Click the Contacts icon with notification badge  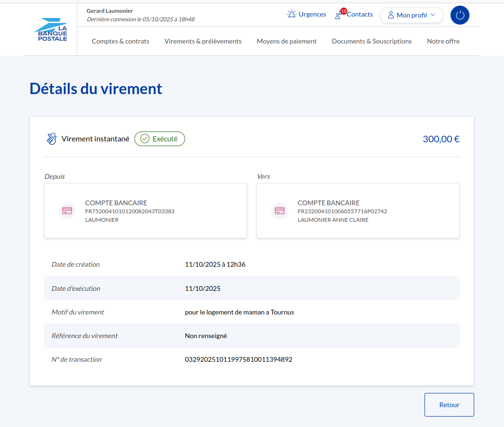pyautogui.click(x=338, y=15)
